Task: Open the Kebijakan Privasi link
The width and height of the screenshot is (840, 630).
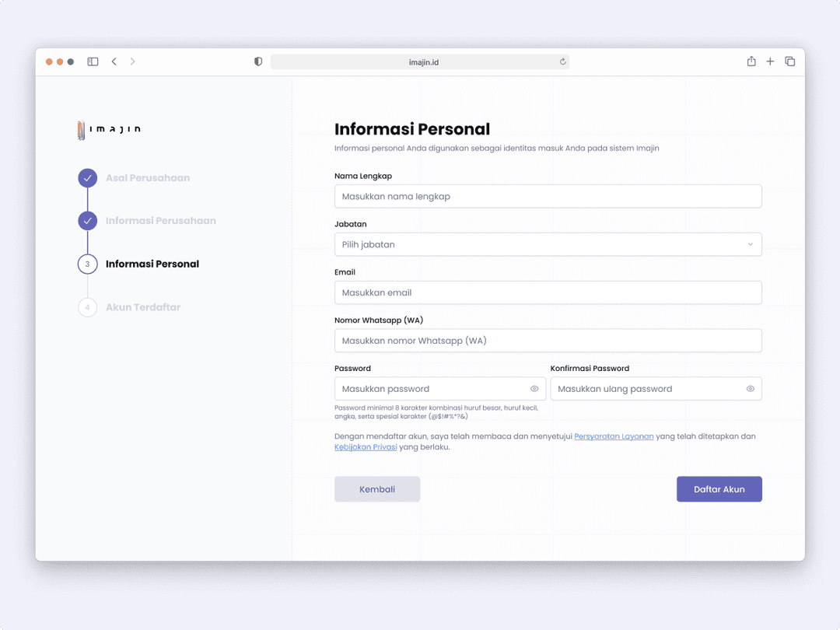Action: point(366,447)
